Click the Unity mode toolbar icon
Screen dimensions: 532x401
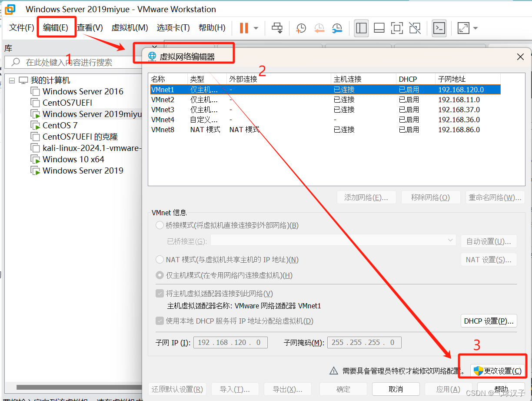tap(415, 28)
